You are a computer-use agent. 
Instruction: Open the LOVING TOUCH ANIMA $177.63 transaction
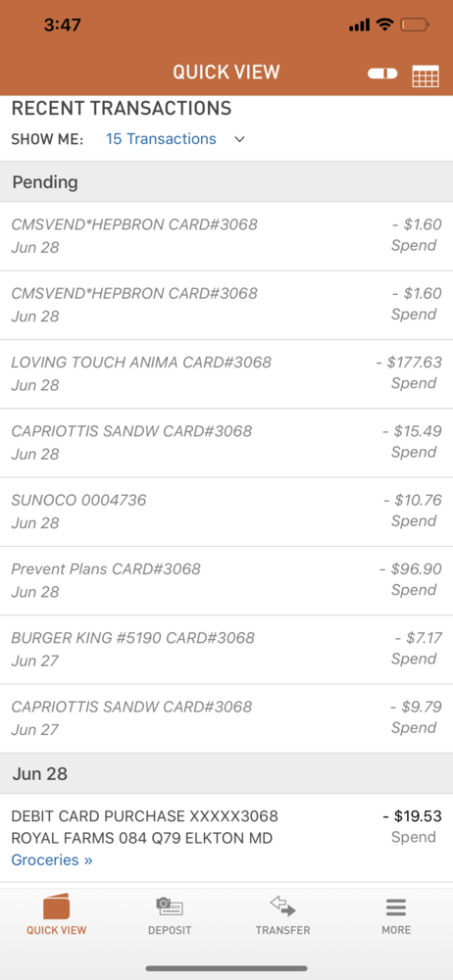(226, 374)
